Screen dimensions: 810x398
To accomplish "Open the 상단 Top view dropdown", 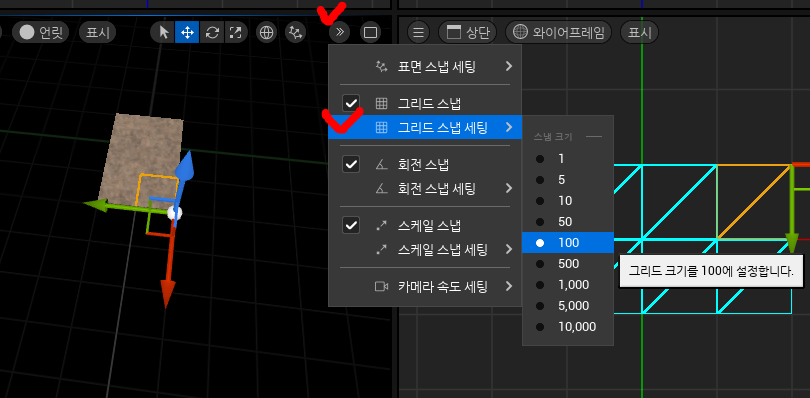I will [467, 33].
